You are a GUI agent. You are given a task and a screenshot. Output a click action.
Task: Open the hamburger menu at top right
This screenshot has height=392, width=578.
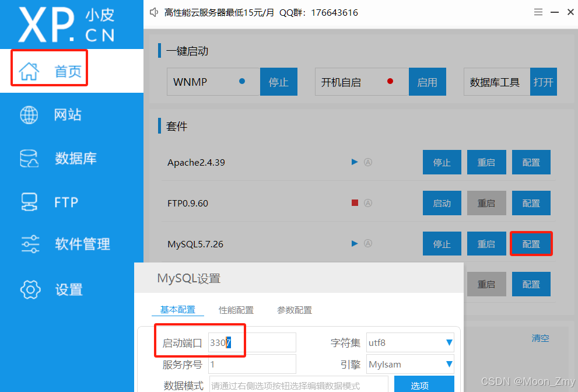538,12
